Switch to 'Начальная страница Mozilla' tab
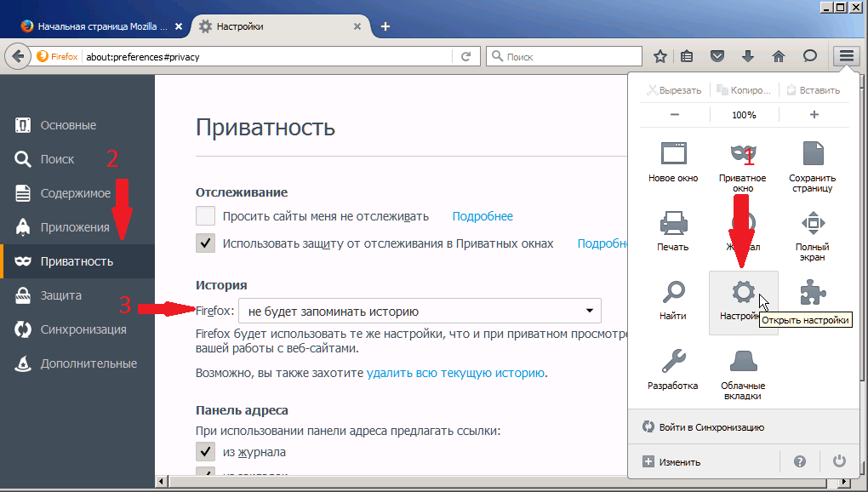Screen dimensions: 868x492 pyautogui.click(x=96, y=26)
